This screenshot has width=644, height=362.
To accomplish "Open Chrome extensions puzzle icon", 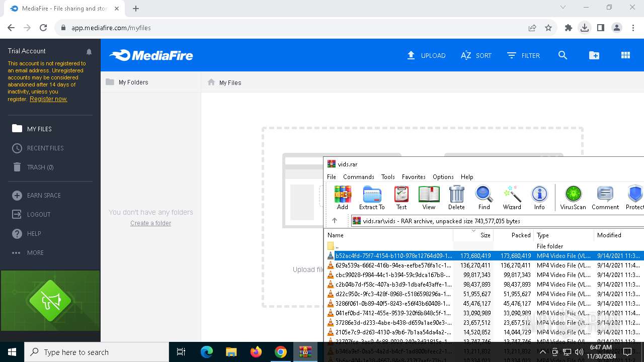I will [569, 28].
